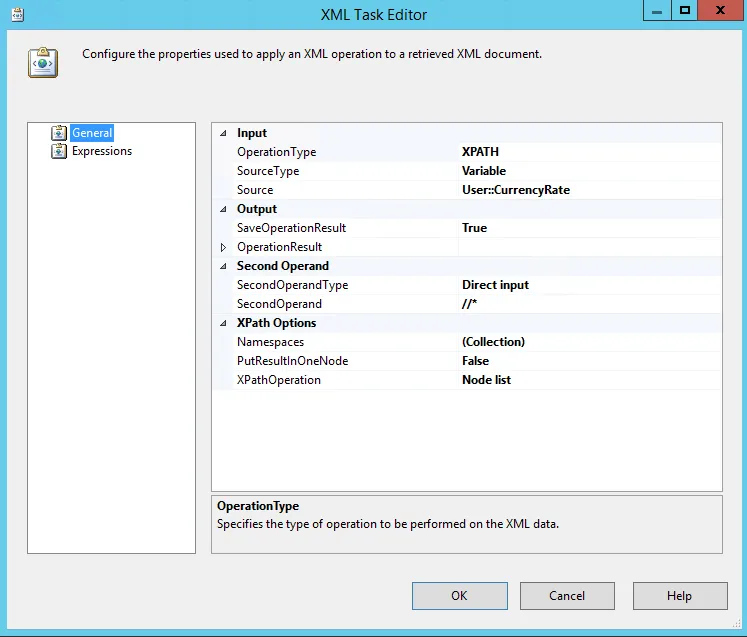Viewport: 747px width, 637px height.
Task: Click the OperationType property label
Action: coord(276,152)
